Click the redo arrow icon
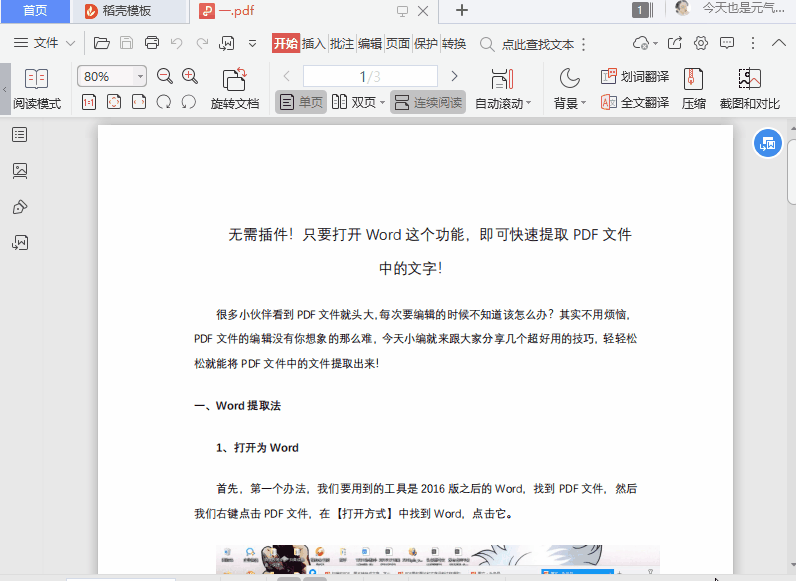Screen dimensions: 796x581 202,43
